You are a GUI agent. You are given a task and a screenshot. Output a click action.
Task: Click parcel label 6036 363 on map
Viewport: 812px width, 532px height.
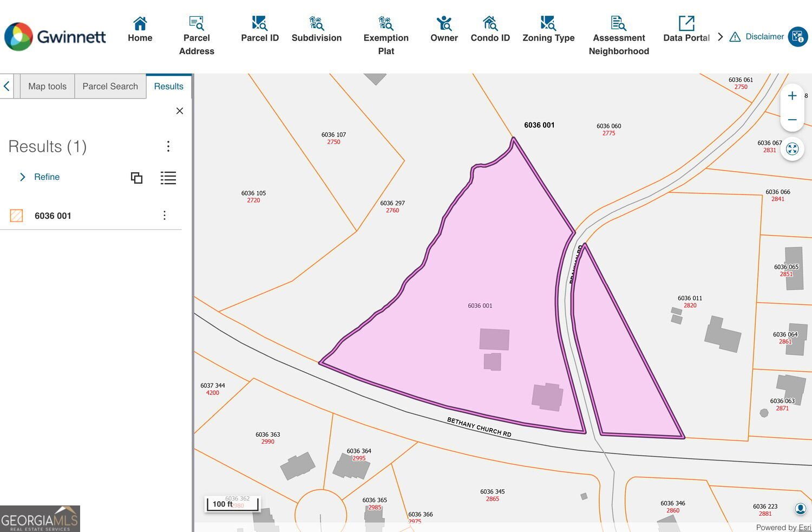268,438
